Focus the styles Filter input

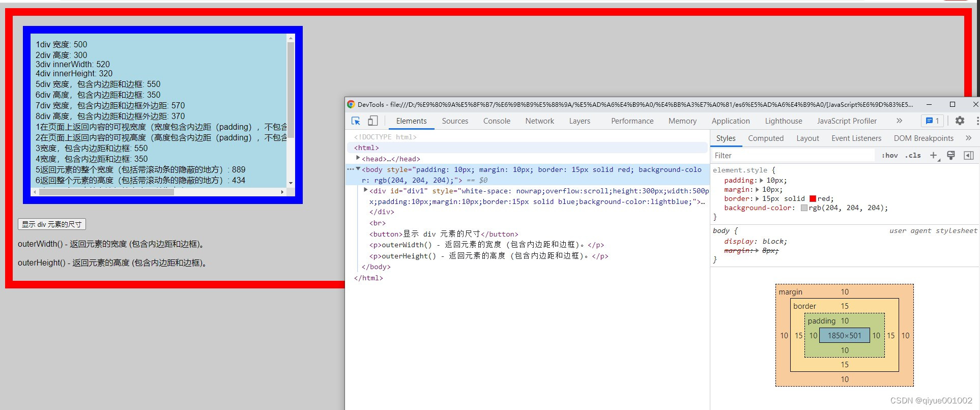[793, 156]
